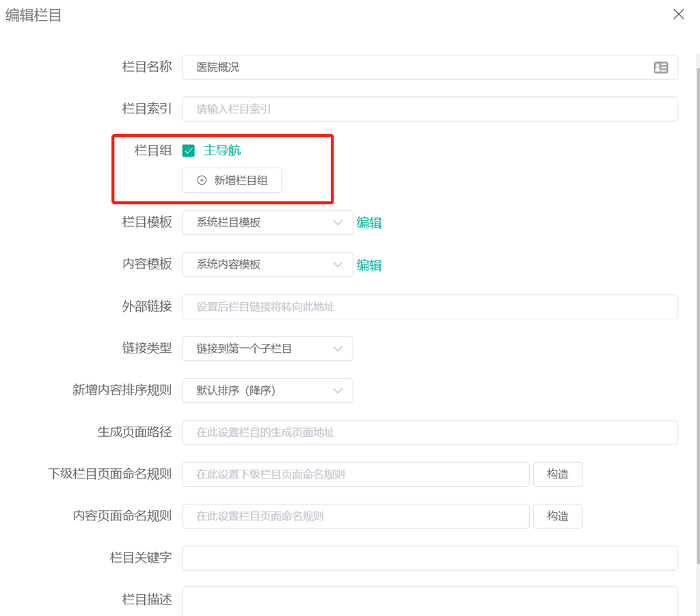Expand the 内容模板 dropdown
Viewport: 700px width, 616px height.
[x=267, y=265]
